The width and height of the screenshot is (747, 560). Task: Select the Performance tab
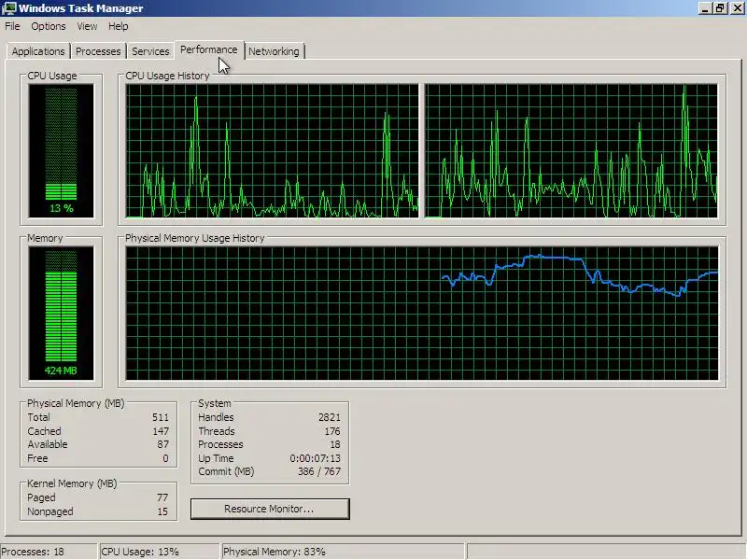tap(208, 49)
